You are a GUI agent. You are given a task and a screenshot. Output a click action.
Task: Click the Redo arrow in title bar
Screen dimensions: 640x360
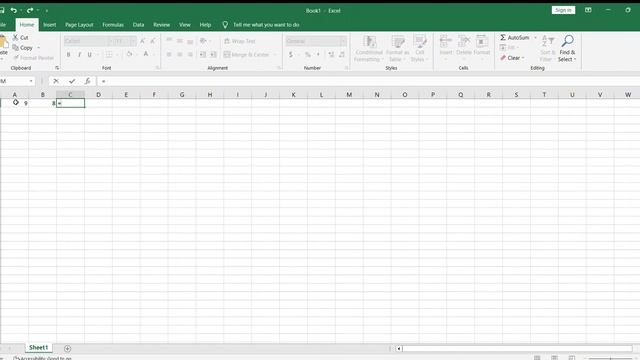pyautogui.click(x=30, y=10)
